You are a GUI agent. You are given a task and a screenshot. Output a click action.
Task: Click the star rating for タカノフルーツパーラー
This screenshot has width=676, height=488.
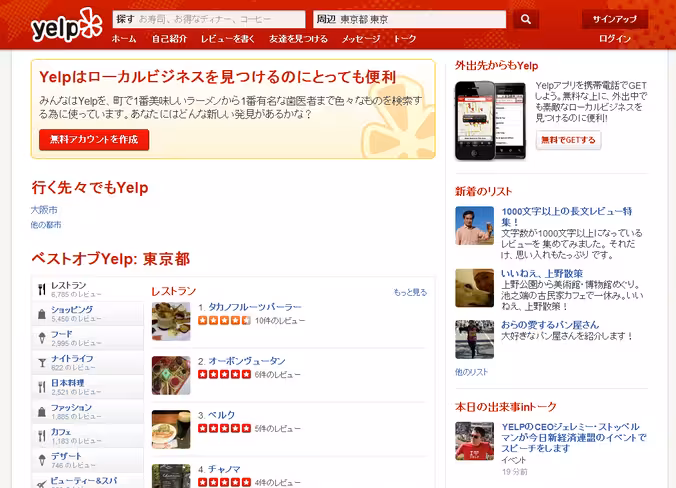click(224, 320)
